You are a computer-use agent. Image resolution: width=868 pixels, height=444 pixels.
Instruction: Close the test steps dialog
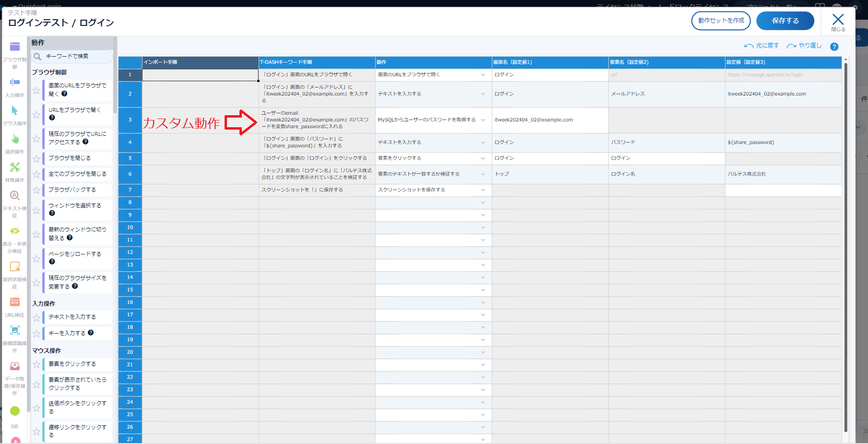point(838,22)
